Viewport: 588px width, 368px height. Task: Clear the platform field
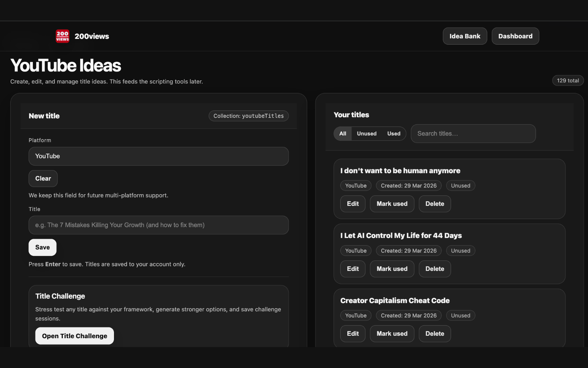tap(43, 178)
